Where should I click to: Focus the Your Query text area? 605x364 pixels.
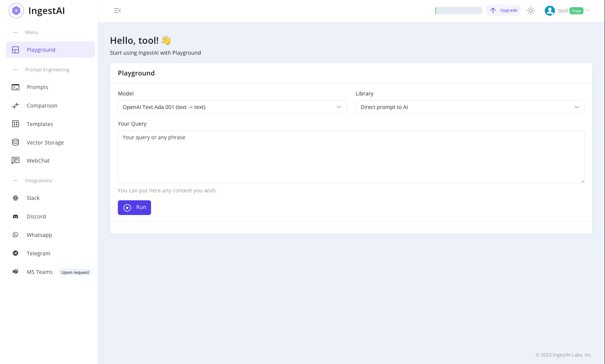351,157
